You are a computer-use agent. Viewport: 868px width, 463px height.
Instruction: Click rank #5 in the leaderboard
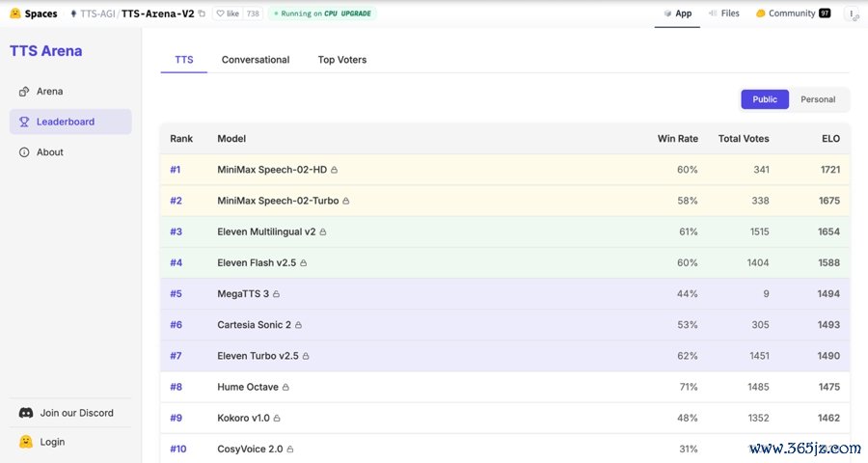click(x=176, y=294)
